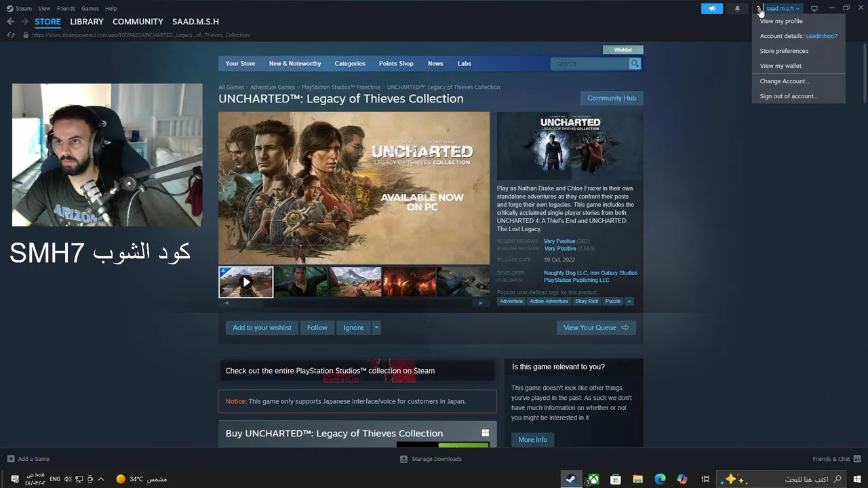The height and width of the screenshot is (488, 868).
Task: Click the Add a Game plus icon
Action: pyautogui.click(x=10, y=459)
